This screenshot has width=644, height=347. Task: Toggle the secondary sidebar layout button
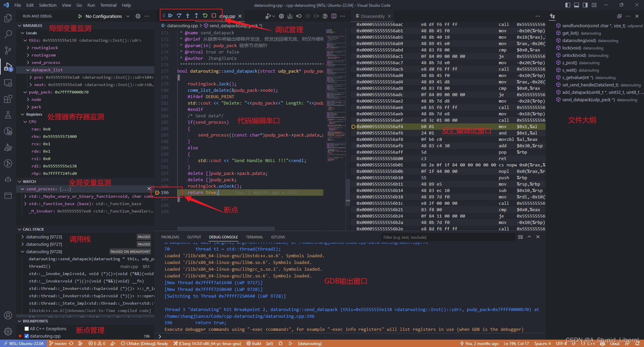point(585,5)
